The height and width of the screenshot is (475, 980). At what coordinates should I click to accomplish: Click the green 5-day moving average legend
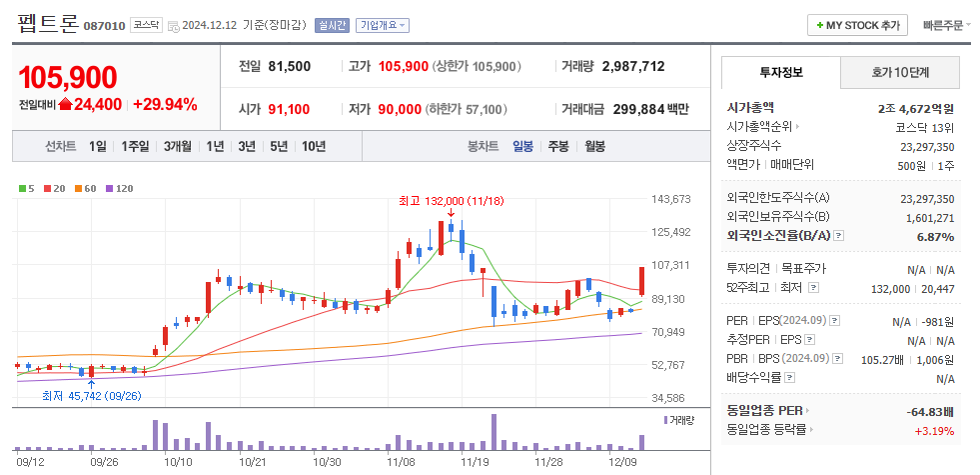coord(27,188)
